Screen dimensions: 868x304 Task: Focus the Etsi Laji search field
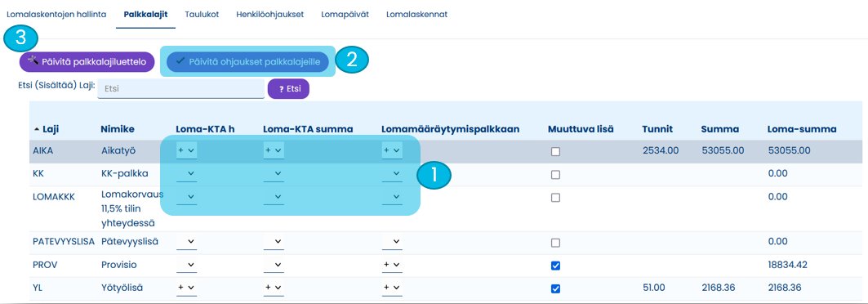[x=181, y=88]
